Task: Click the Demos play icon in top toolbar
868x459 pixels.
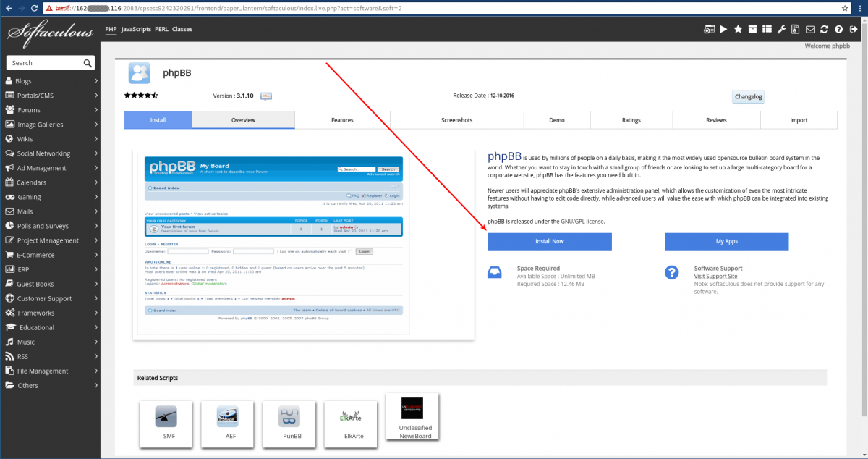Action: [x=724, y=29]
